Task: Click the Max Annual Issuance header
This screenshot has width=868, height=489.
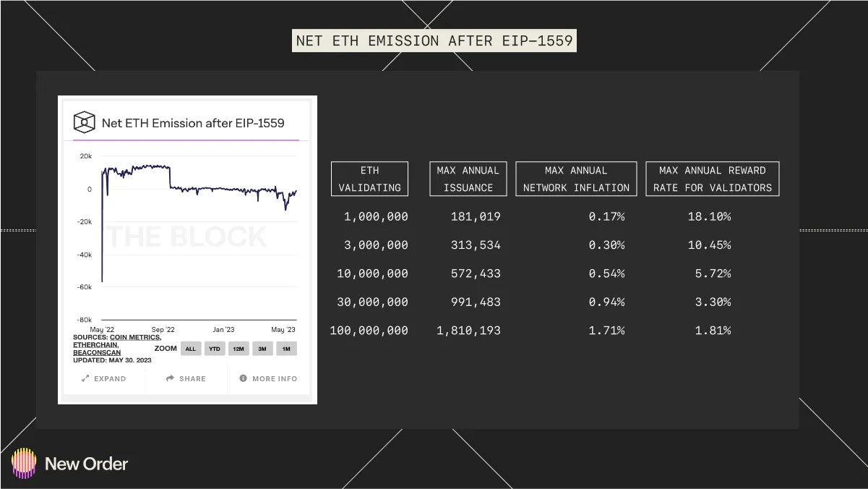Action: [468, 179]
